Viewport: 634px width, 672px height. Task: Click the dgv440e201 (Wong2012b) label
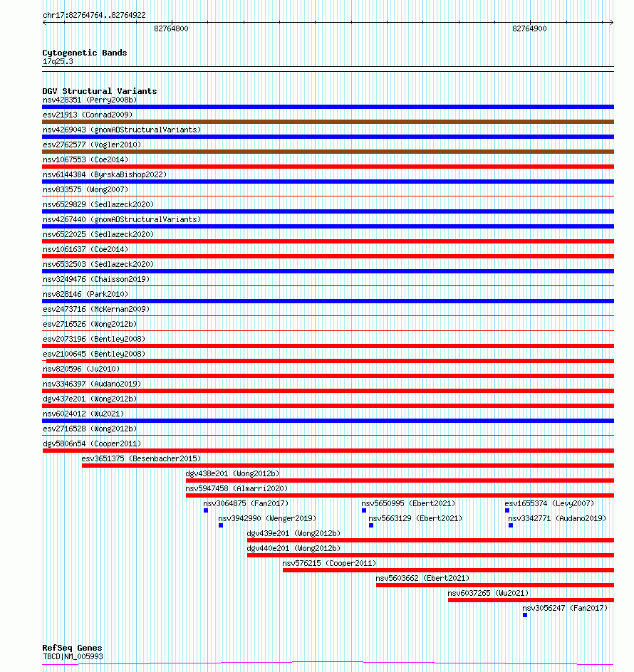pos(293,549)
